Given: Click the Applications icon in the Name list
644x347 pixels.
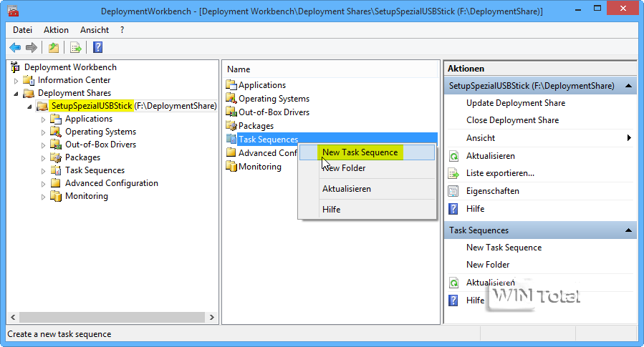Looking at the screenshot, I should click(231, 85).
